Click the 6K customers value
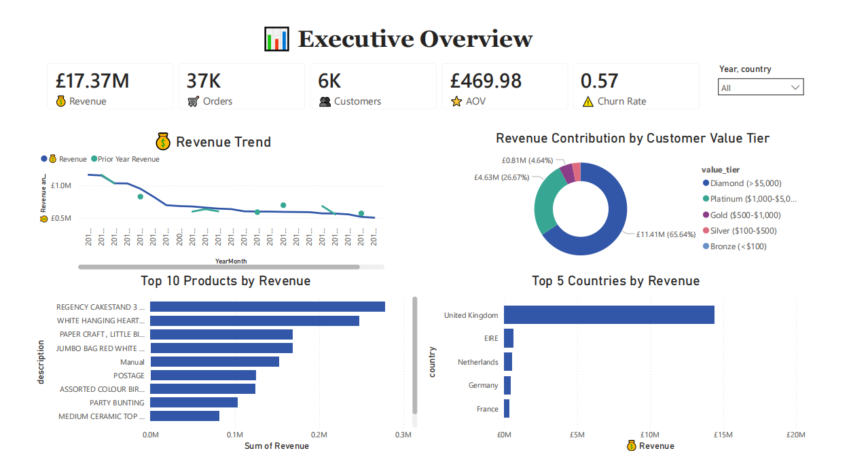 (329, 81)
